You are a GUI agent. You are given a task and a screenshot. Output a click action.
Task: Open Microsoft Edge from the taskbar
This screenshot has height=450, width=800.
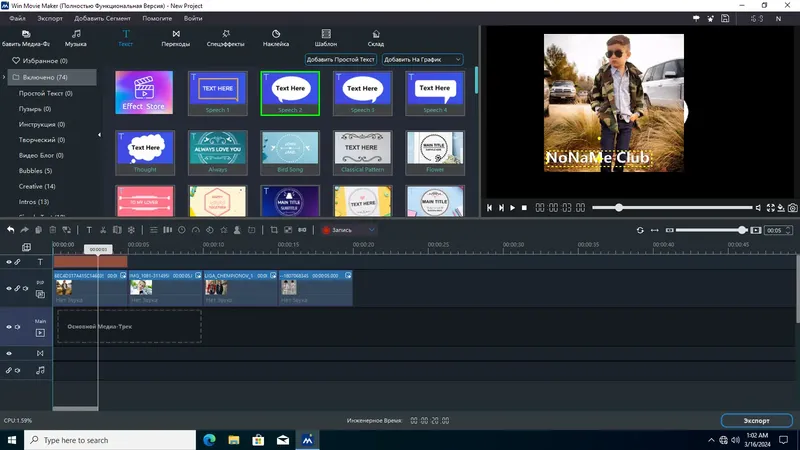point(209,440)
